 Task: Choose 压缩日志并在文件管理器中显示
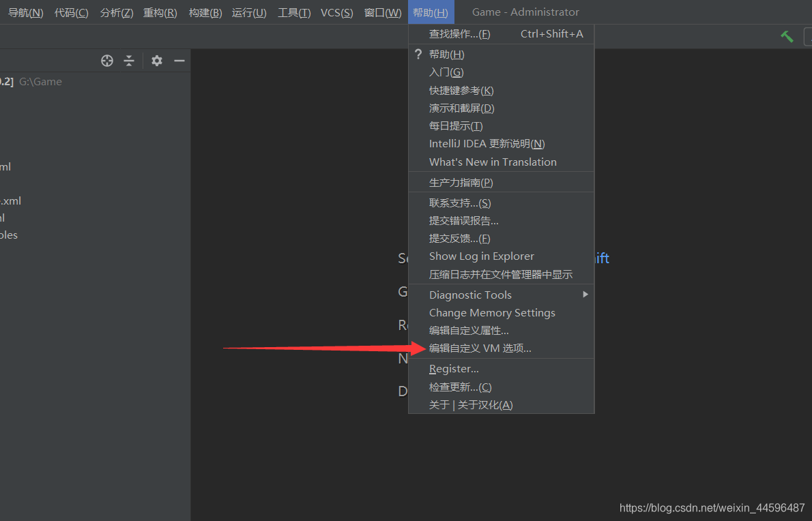point(502,274)
